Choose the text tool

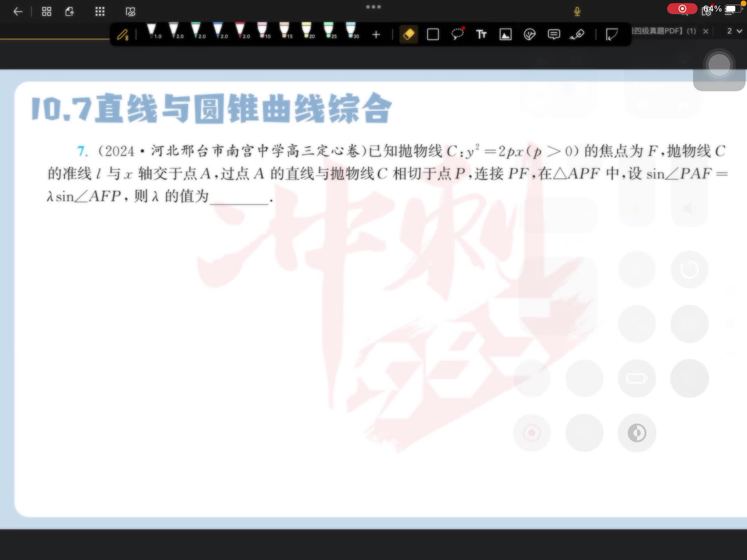point(481,35)
